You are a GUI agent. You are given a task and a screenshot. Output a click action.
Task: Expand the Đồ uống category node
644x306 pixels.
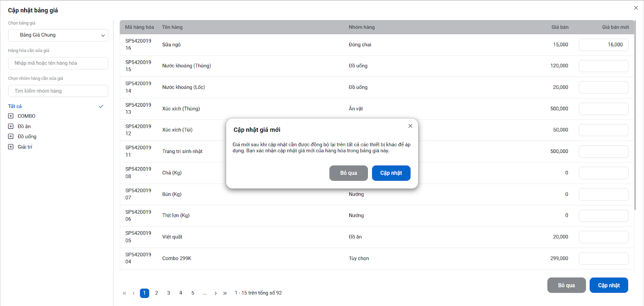pos(11,136)
